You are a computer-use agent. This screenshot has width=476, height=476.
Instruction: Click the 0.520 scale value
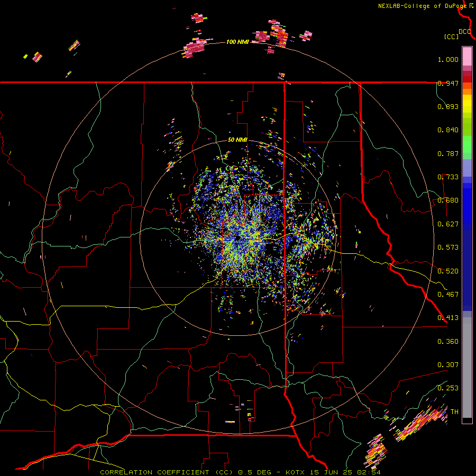pos(448,271)
